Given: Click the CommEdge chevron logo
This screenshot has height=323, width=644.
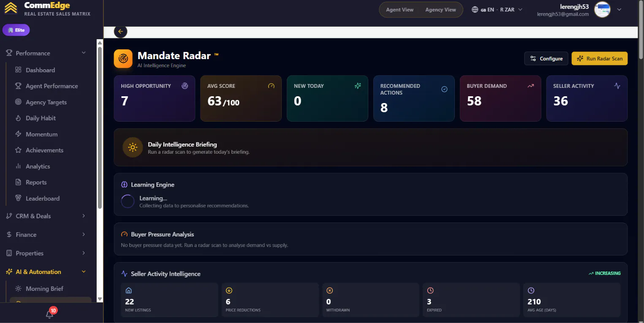Looking at the screenshot, I should [11, 8].
